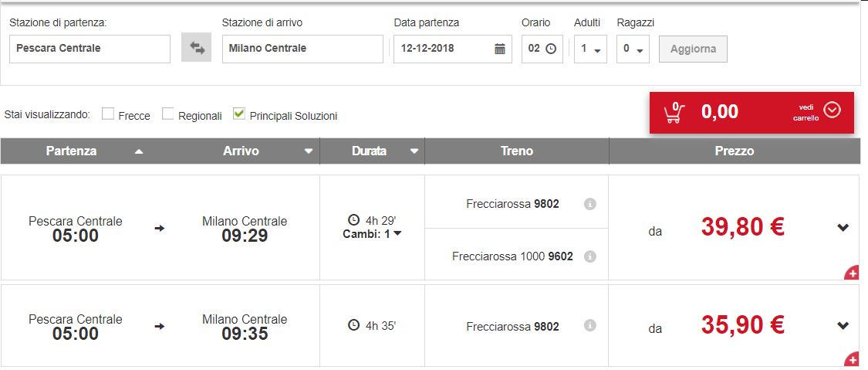
Task: Open the Adulti passenger count dropdown
Action: pyautogui.click(x=590, y=49)
